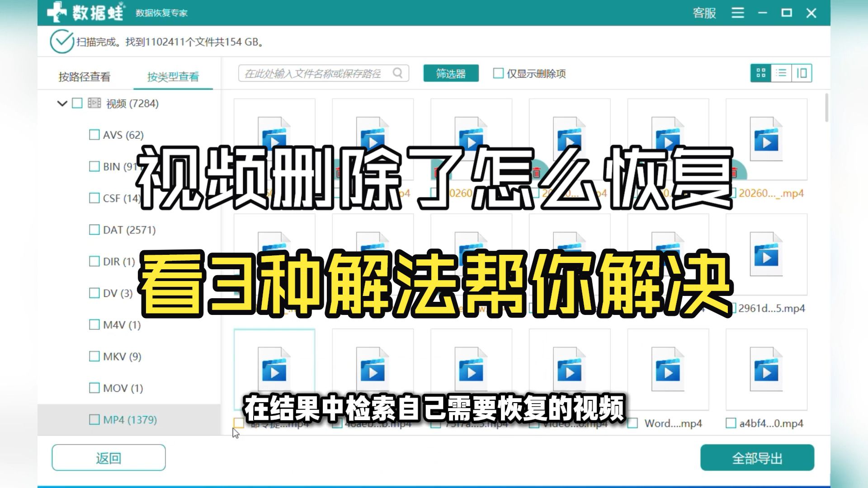Select the MP4 (1379) tree row
Viewport: 868px width, 488px height.
(129, 420)
